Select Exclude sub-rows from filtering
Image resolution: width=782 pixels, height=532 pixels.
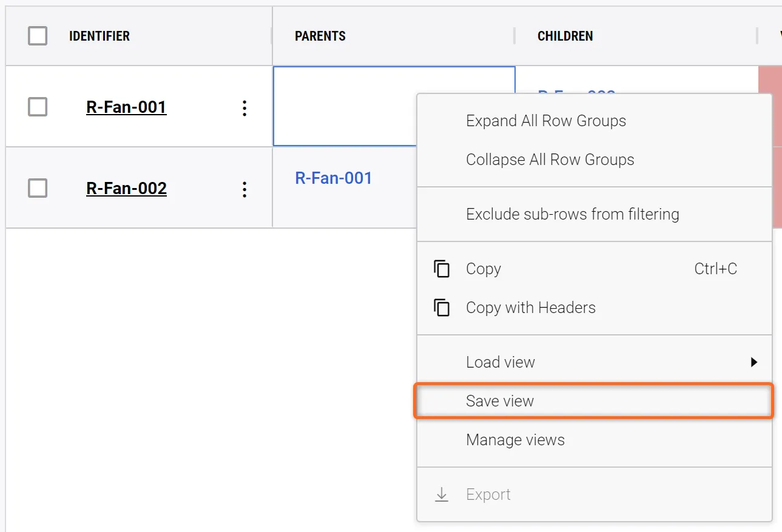tap(572, 214)
